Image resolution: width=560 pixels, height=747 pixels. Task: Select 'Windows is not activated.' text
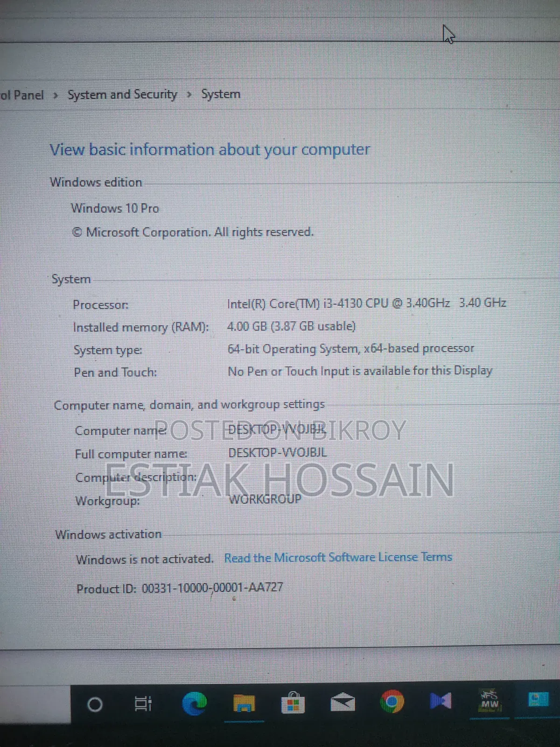144,559
